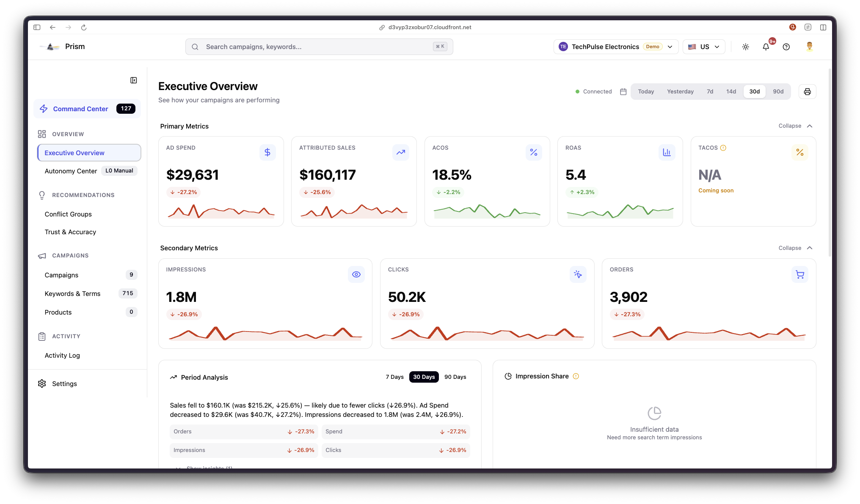This screenshot has width=860, height=504.
Task: Open Keywords & Terms in sidebar
Action: 72,294
